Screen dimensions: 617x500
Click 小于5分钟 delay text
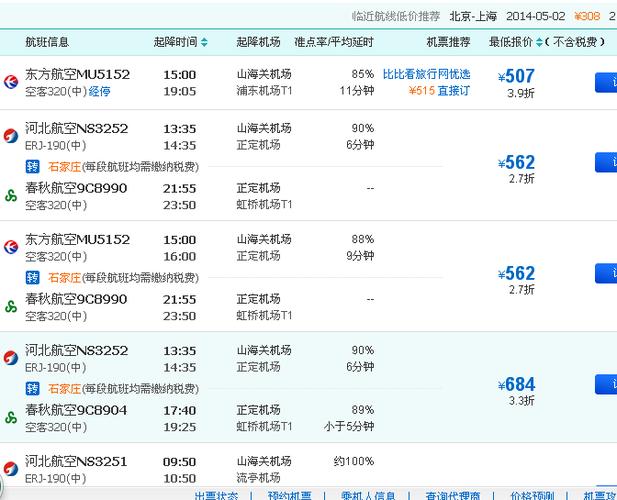pyautogui.click(x=349, y=426)
